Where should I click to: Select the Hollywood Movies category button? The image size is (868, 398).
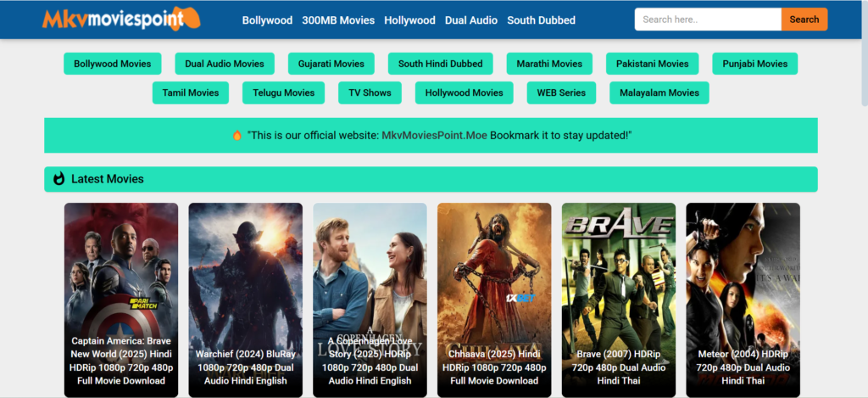[x=465, y=92]
